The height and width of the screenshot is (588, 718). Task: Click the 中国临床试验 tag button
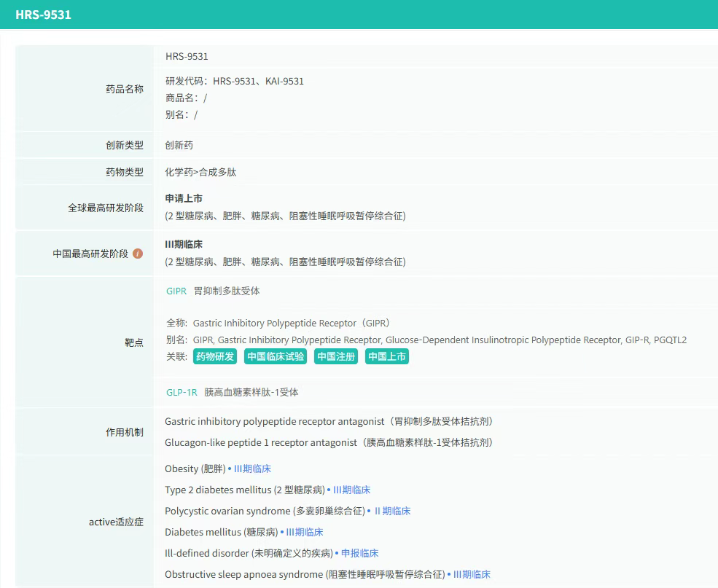pos(275,356)
